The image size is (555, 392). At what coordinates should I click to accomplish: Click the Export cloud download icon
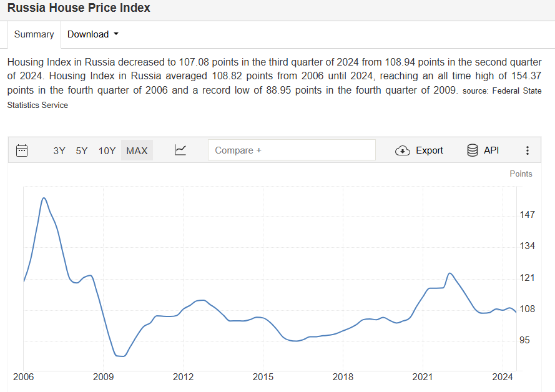pyautogui.click(x=403, y=150)
